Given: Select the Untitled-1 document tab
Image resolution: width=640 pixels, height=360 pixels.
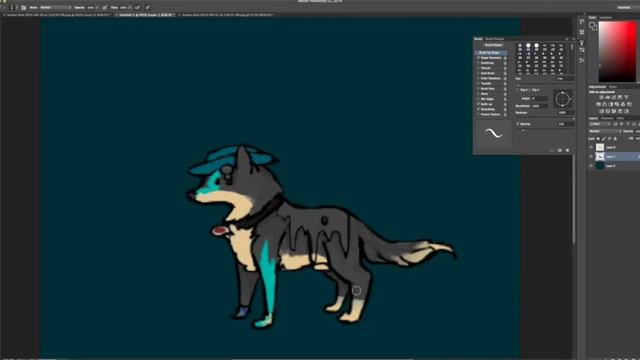Looking at the screenshot, I should click(x=146, y=15).
